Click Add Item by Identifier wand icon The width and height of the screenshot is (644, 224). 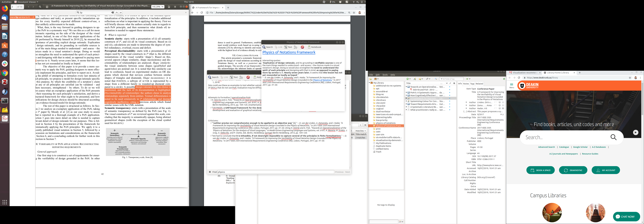pos(414,79)
